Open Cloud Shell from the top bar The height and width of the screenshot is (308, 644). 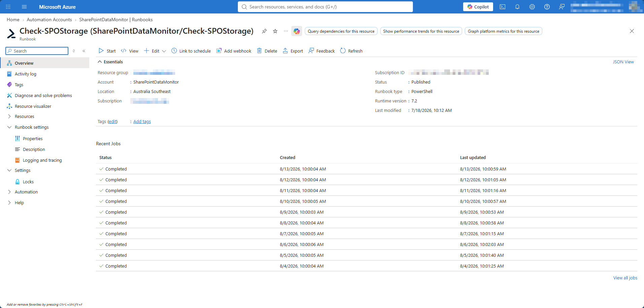503,7
